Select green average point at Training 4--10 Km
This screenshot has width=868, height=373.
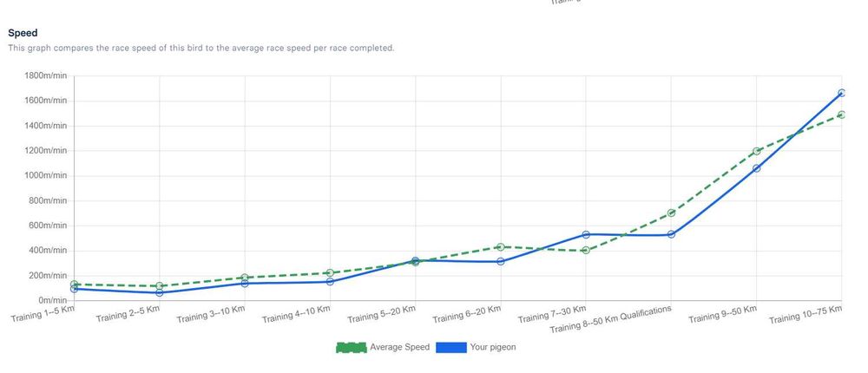(x=330, y=273)
